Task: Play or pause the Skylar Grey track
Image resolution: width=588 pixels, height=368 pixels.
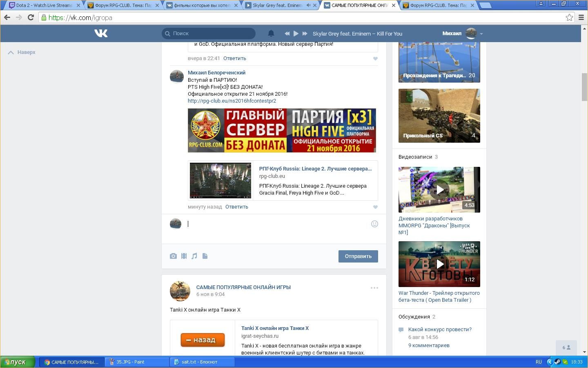Action: click(x=296, y=34)
